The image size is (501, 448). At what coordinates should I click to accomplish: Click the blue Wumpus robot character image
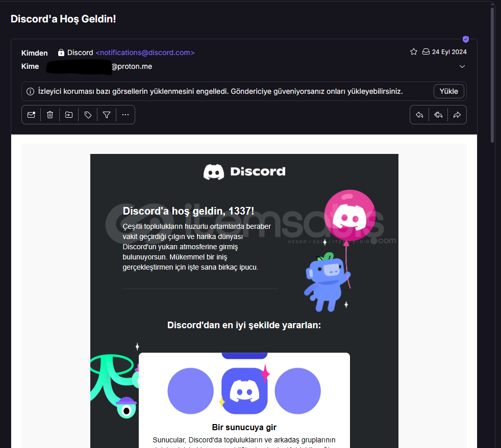click(x=327, y=282)
